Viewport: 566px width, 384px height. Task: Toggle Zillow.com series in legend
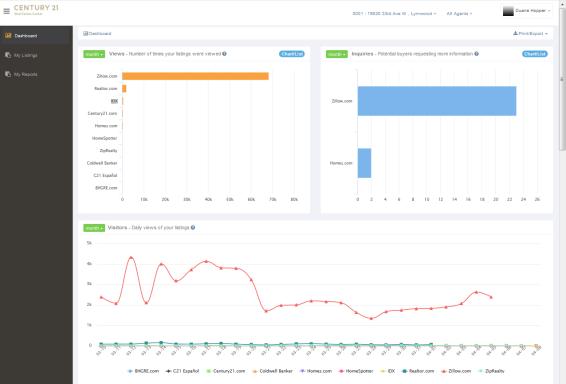pos(456,371)
